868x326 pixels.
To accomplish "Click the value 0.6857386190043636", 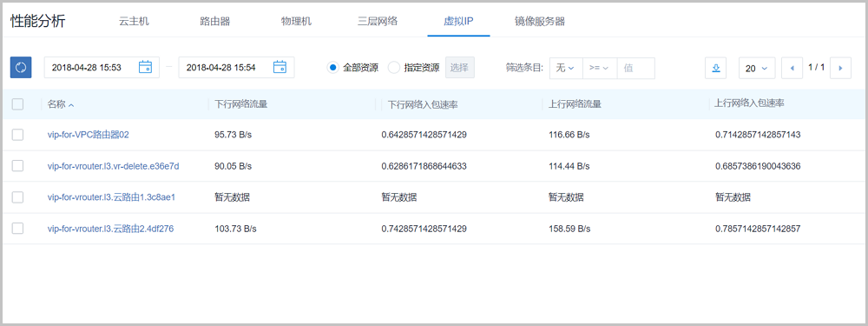I will tap(758, 166).
